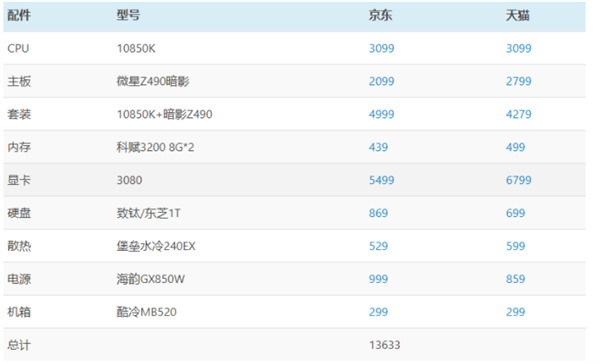
Task: Select the 主板 row label
Action: click(x=19, y=82)
